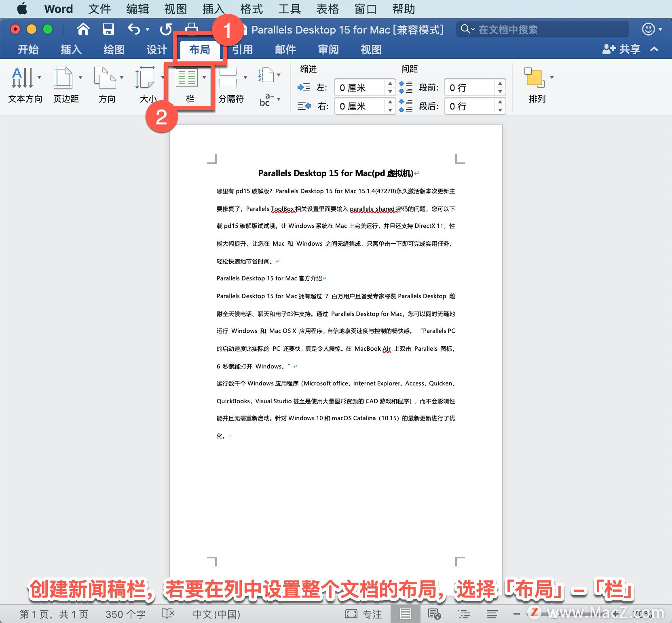Switch to the 审阅 tab

pos(328,50)
